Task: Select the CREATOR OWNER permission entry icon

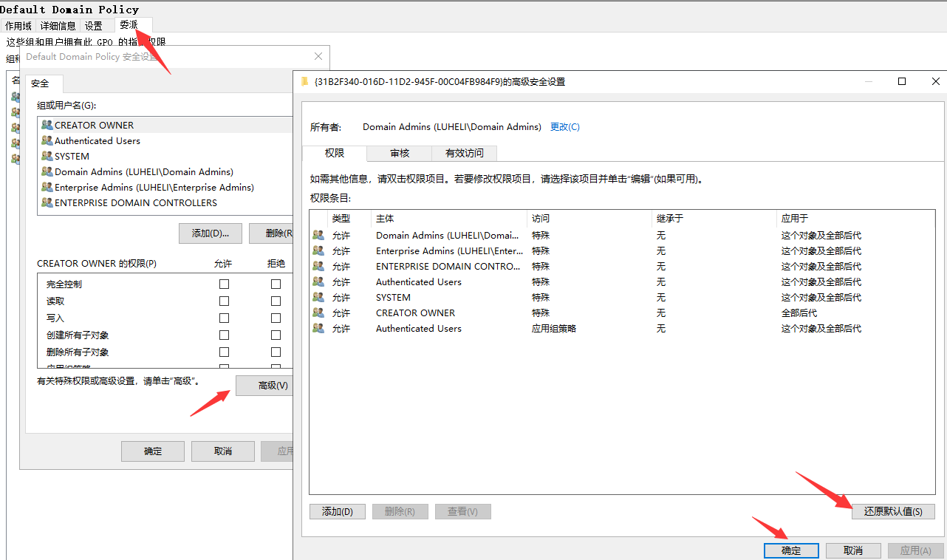Action: click(318, 313)
